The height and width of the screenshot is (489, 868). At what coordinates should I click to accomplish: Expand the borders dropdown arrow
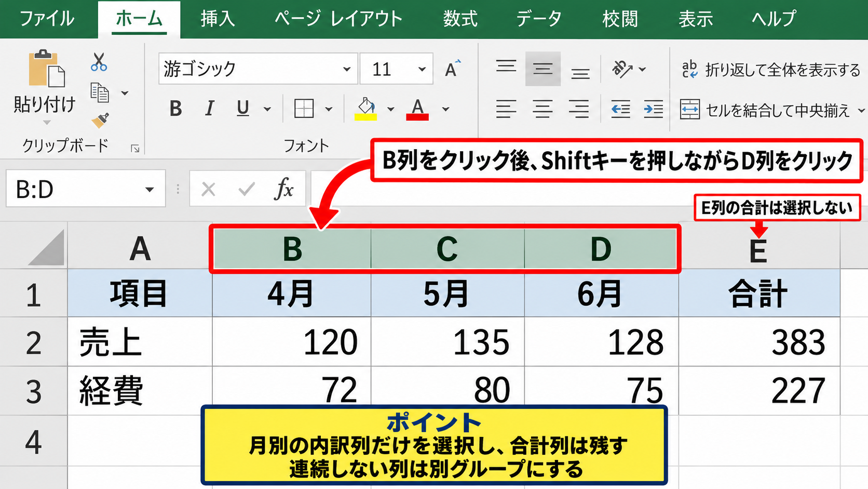[x=329, y=109]
